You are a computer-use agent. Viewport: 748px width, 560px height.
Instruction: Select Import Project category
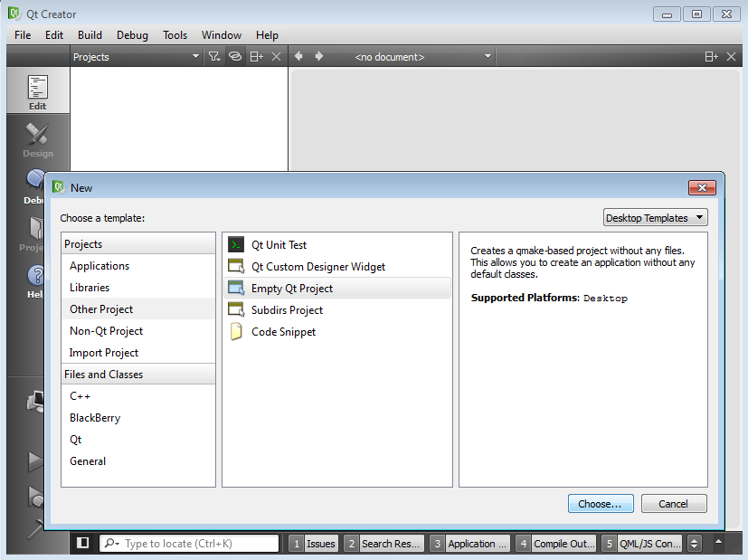click(x=138, y=353)
